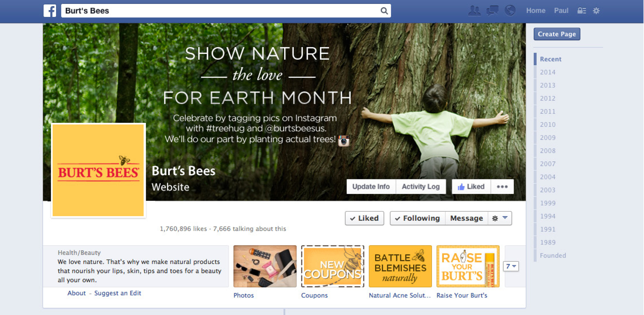The height and width of the screenshot is (315, 644).
Task: Click the Burt's Bees profile picture
Action: click(98, 170)
